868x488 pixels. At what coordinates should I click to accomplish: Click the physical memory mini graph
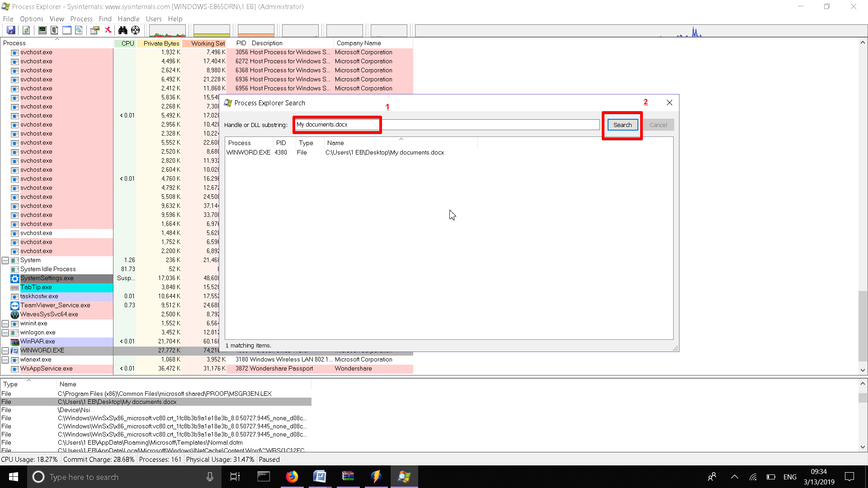point(256,31)
